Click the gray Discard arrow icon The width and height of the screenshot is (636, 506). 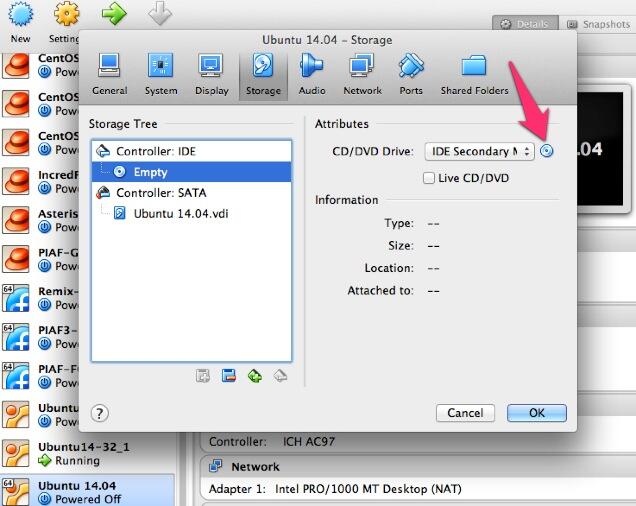click(x=160, y=14)
